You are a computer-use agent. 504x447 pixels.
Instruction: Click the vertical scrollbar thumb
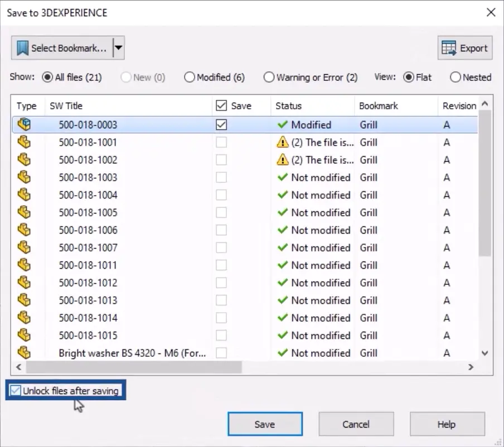[x=485, y=183]
